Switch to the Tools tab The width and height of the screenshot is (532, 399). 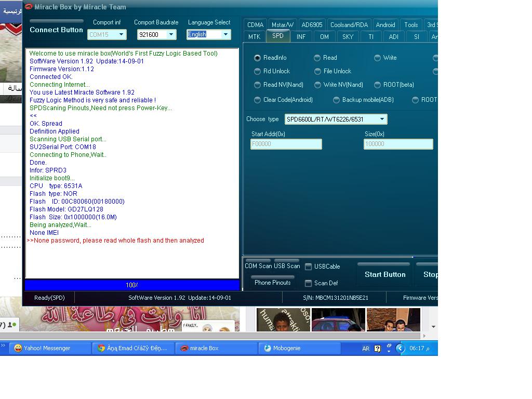[411, 25]
